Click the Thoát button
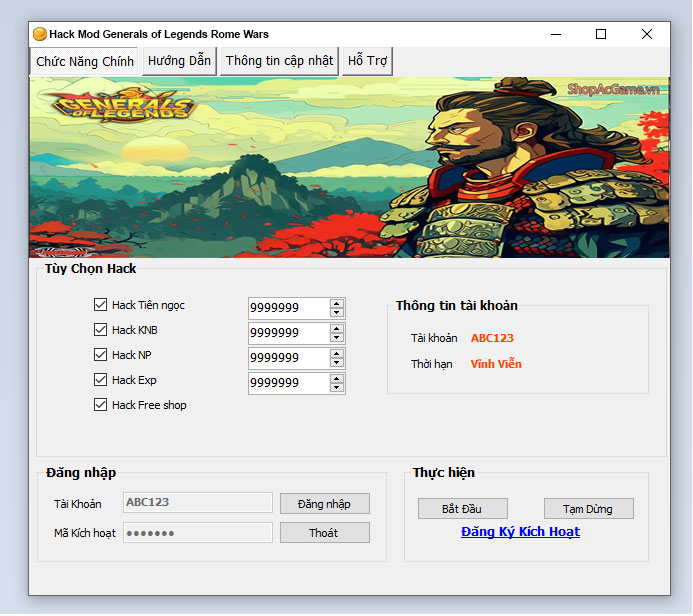Viewport: 693px width, 616px height. tap(324, 533)
